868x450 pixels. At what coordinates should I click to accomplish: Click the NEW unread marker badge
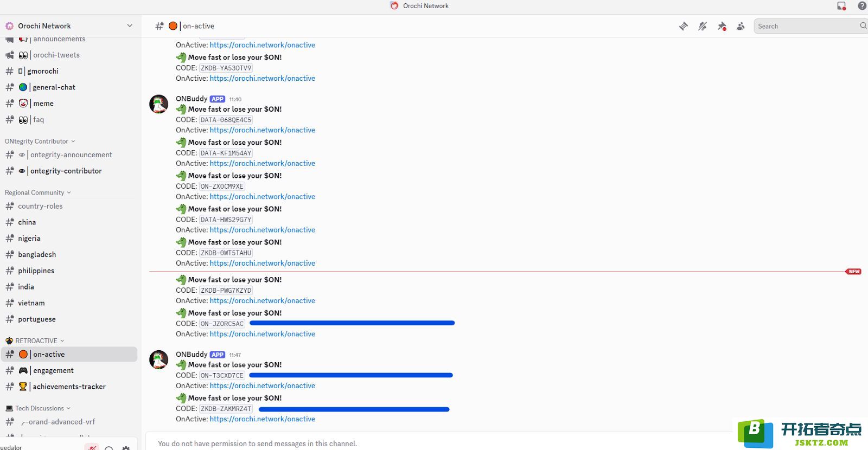click(x=853, y=272)
